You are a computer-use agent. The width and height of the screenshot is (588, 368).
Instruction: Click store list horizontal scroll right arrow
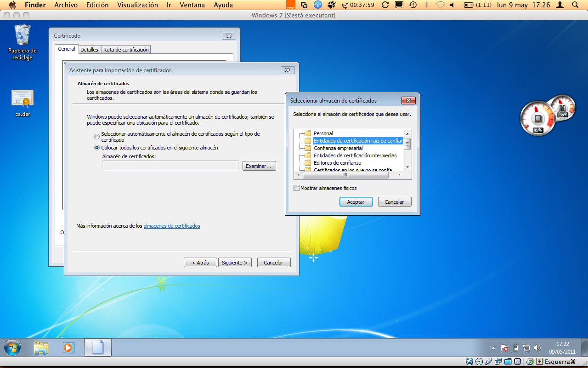[x=399, y=175]
